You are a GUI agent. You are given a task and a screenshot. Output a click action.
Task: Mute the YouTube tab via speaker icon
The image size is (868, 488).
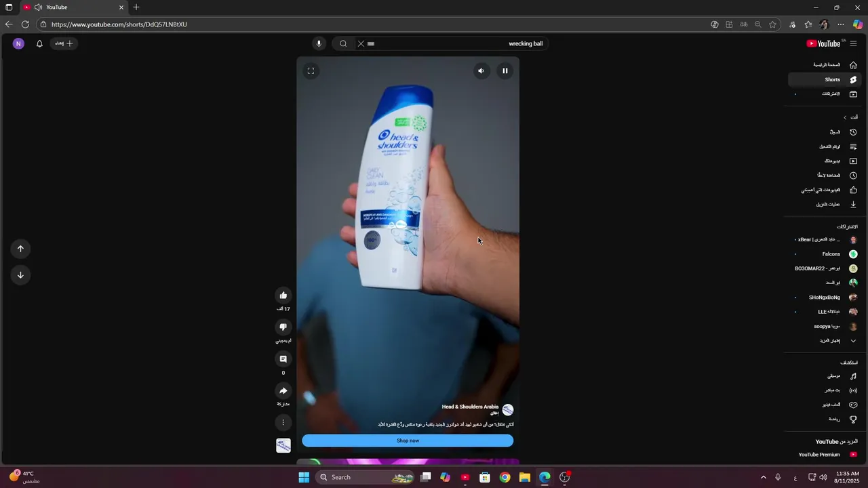pyautogui.click(x=38, y=7)
